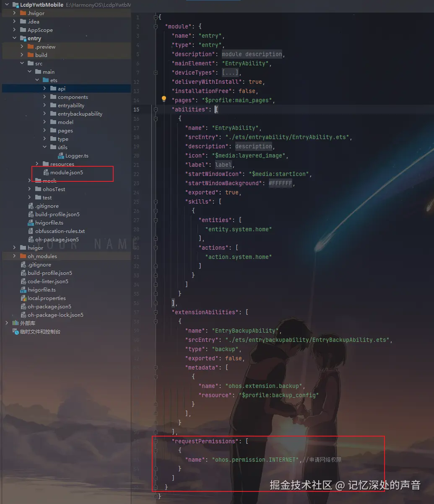Collapse the abilities block using the gutter fold arrow
Screen dimensions: 434x504
155,109
